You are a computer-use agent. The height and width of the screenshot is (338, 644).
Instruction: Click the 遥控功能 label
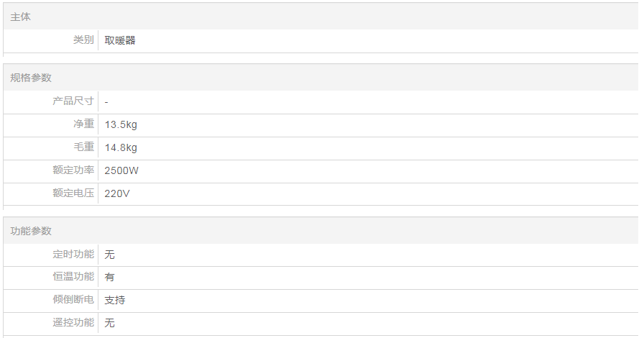coord(73,323)
